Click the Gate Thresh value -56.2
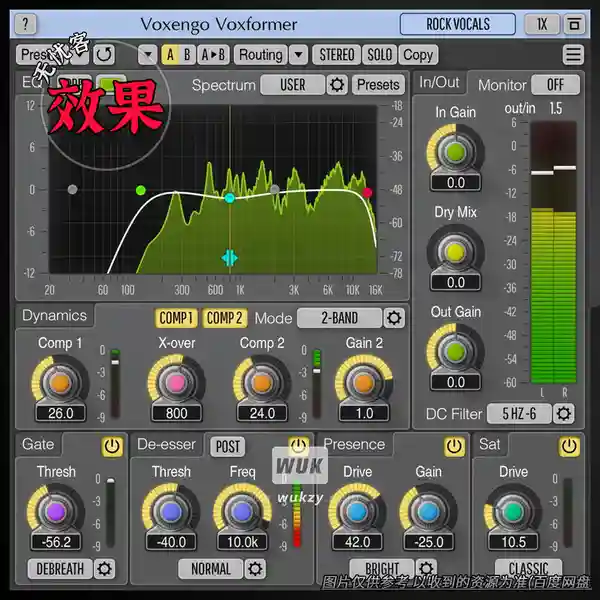Screen dimensions: 600x600 (56, 542)
